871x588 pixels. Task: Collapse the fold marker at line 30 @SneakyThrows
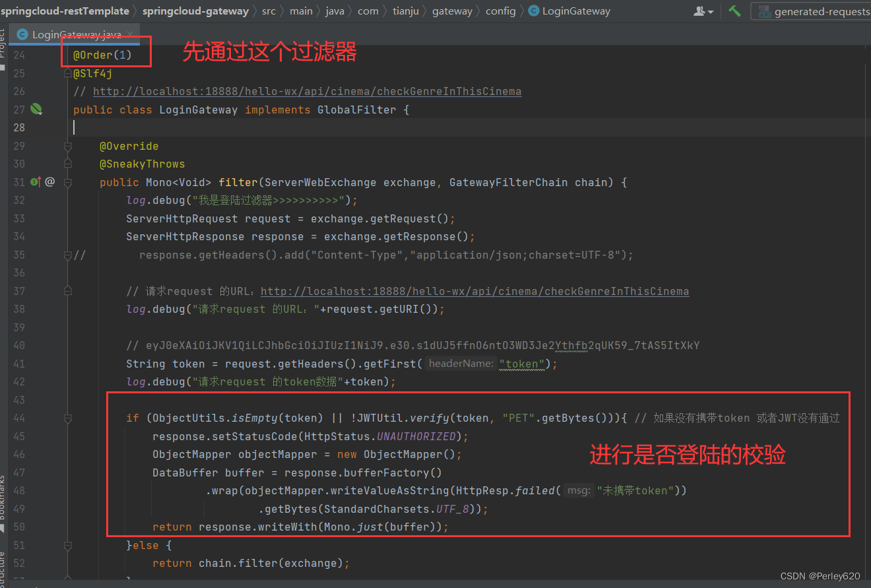[67, 164]
